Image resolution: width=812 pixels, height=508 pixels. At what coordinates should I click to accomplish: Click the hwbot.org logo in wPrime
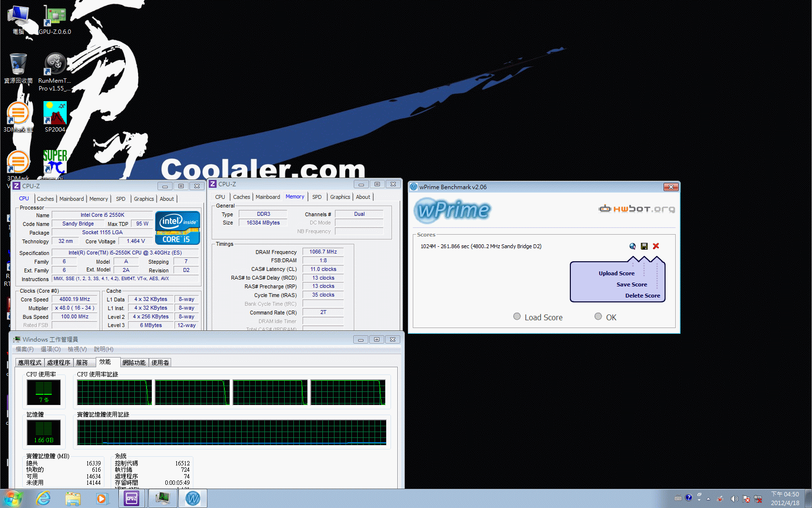pyautogui.click(x=637, y=209)
